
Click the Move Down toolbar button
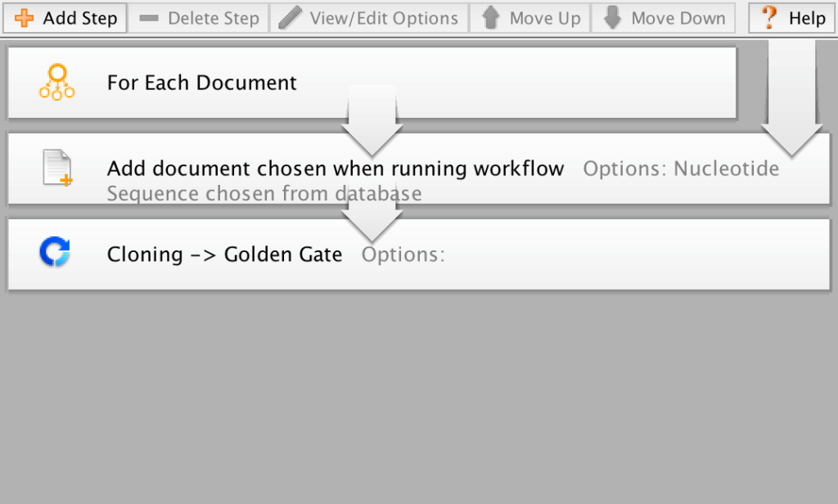point(663,17)
